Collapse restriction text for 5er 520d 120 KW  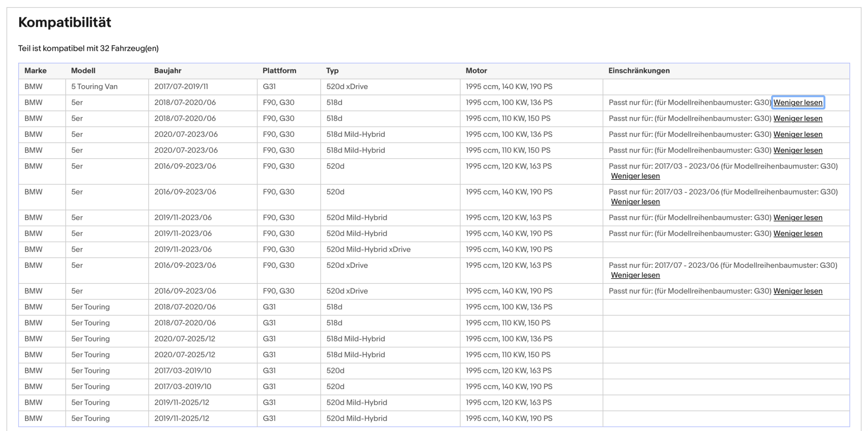click(635, 176)
